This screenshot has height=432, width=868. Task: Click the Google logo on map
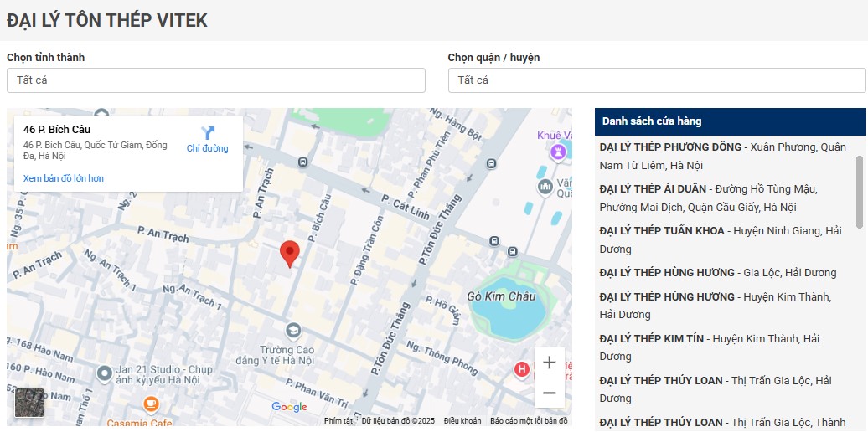pyautogui.click(x=290, y=407)
